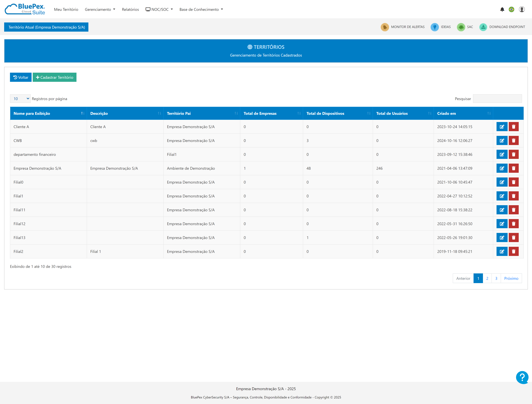Sort by Total de Empresas column

[x=272, y=113]
